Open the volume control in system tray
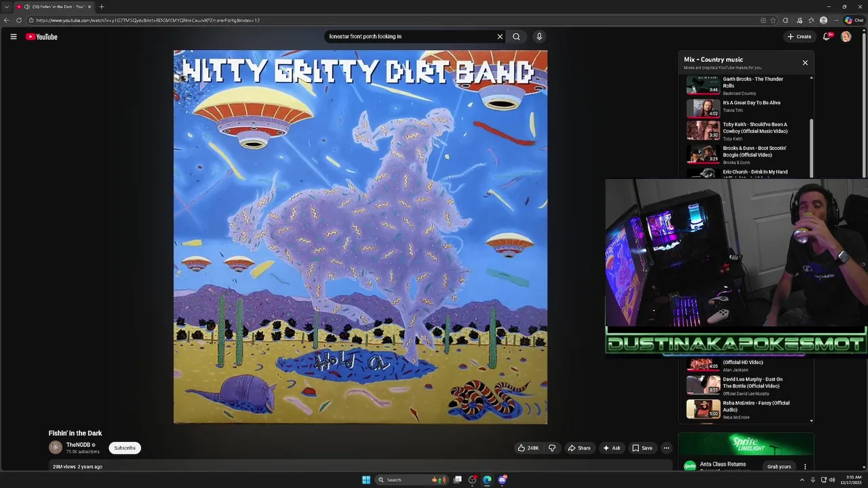The image size is (868, 488). click(x=831, y=480)
